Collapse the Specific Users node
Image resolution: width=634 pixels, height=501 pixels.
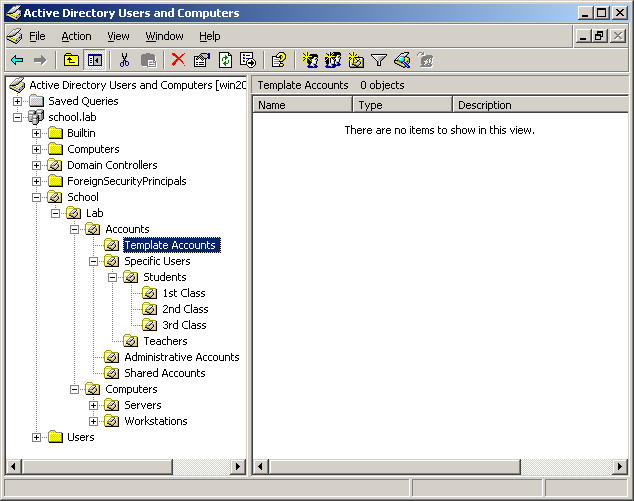coord(93,261)
